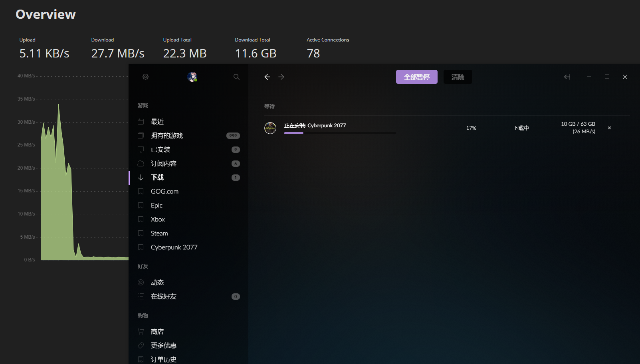Image resolution: width=640 pixels, height=364 pixels.
Task: Click the bookmark icon beside Steam
Action: pos(141,233)
